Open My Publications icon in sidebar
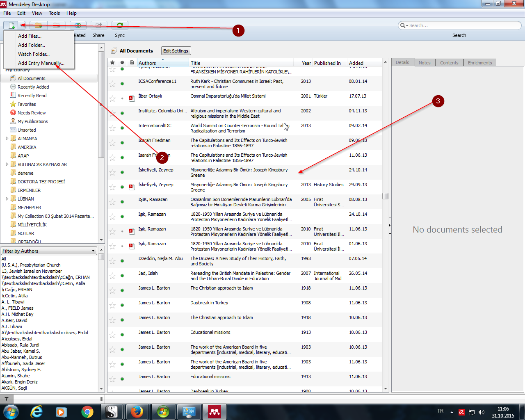525x420 pixels. coord(13,121)
